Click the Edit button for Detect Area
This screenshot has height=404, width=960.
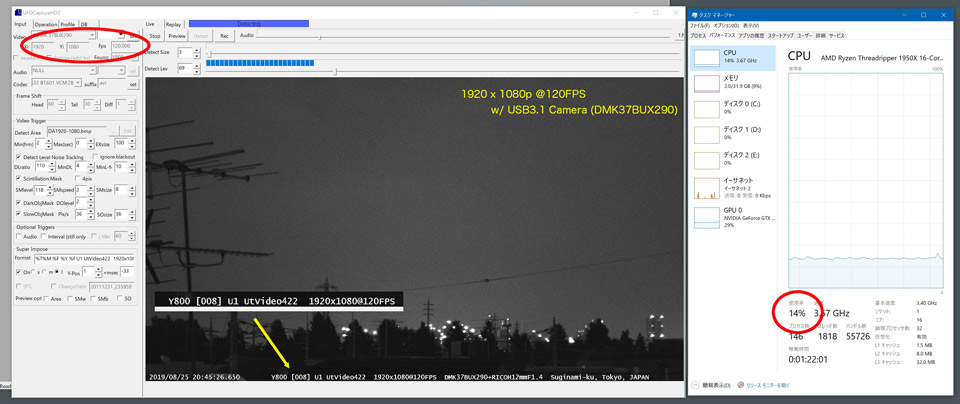point(128,132)
